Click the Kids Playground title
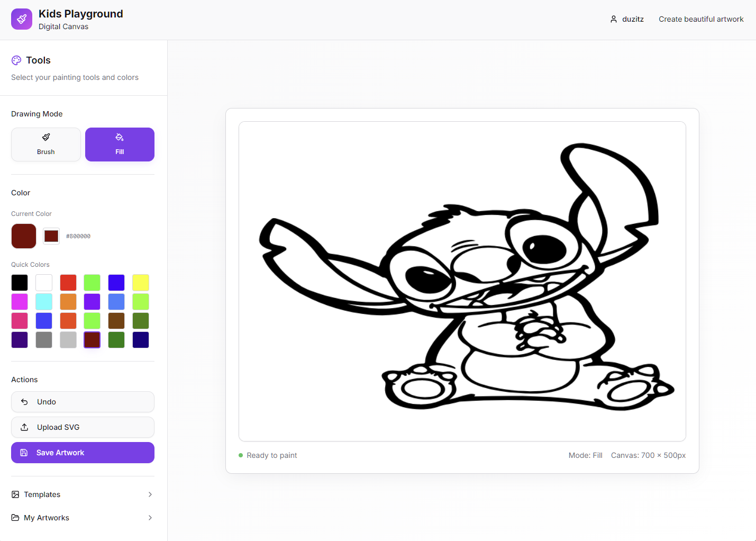The image size is (756, 541). point(81,14)
